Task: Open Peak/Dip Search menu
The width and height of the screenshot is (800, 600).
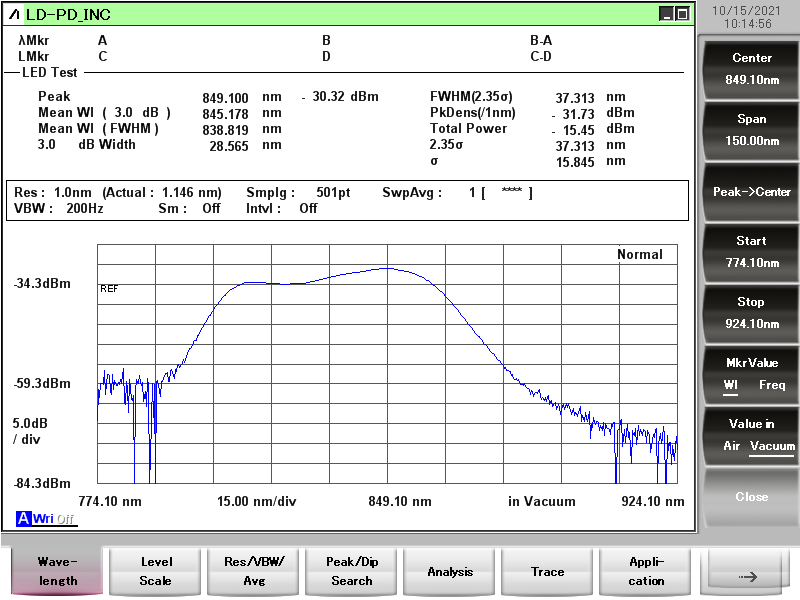Action: [x=352, y=571]
